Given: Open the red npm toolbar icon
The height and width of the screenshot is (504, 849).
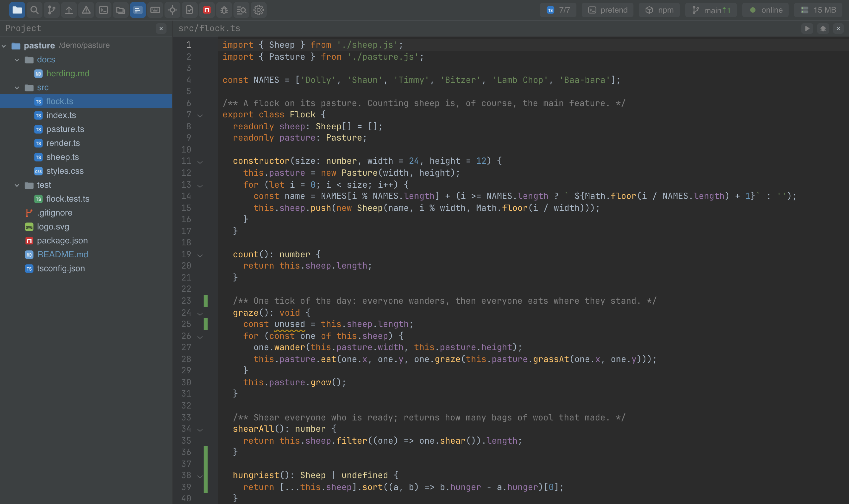Looking at the screenshot, I should click(207, 10).
